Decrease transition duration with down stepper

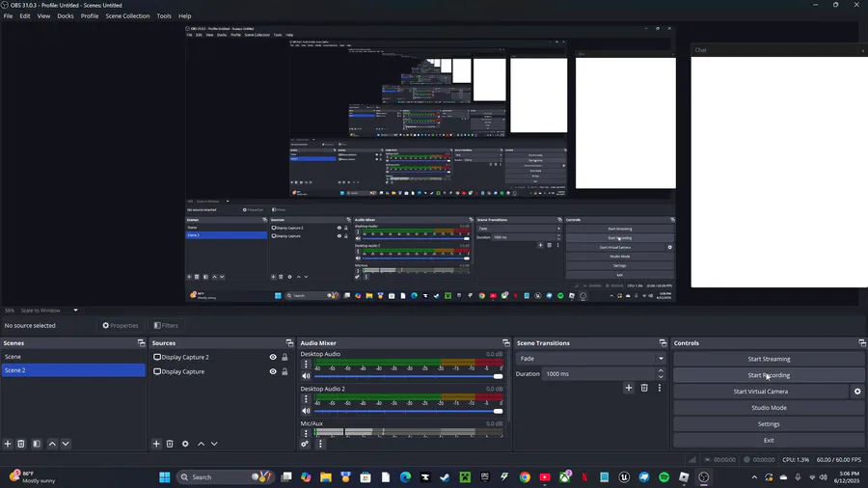pos(661,377)
